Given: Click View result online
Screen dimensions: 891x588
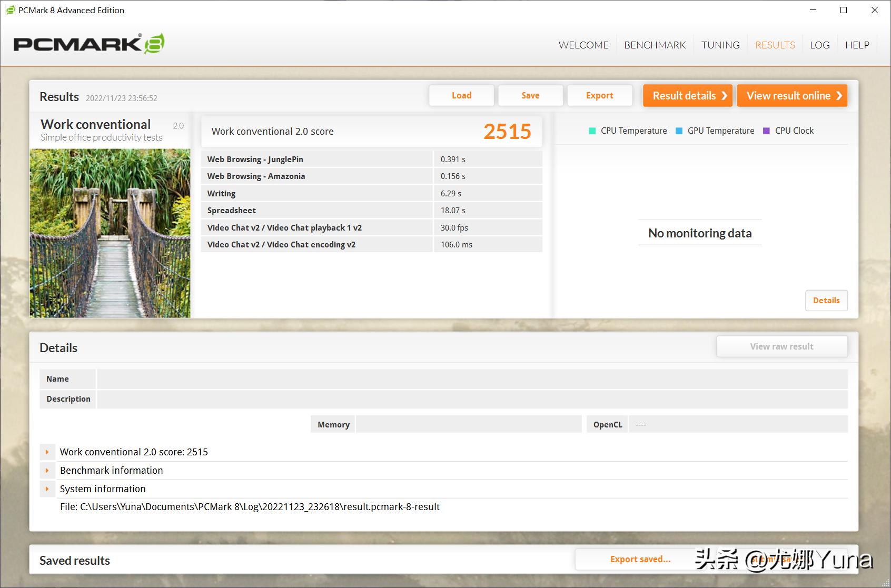Looking at the screenshot, I should tap(792, 95).
